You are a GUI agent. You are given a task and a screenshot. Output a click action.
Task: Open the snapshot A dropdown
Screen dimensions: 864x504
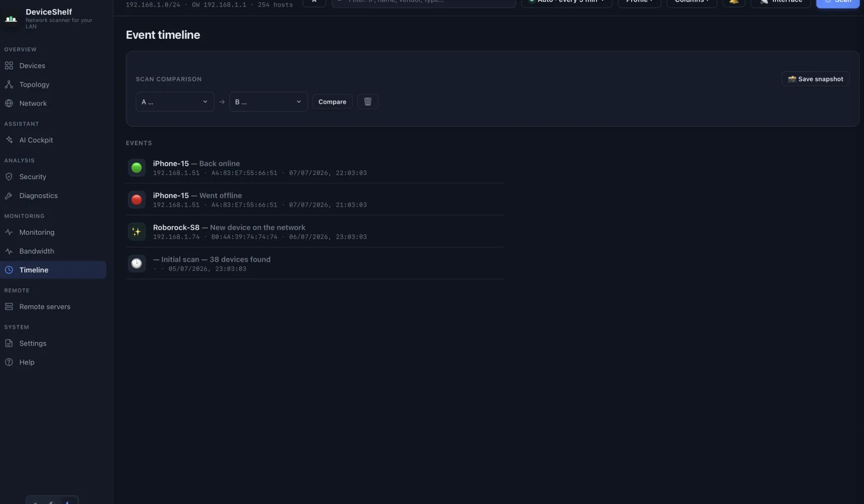175,102
